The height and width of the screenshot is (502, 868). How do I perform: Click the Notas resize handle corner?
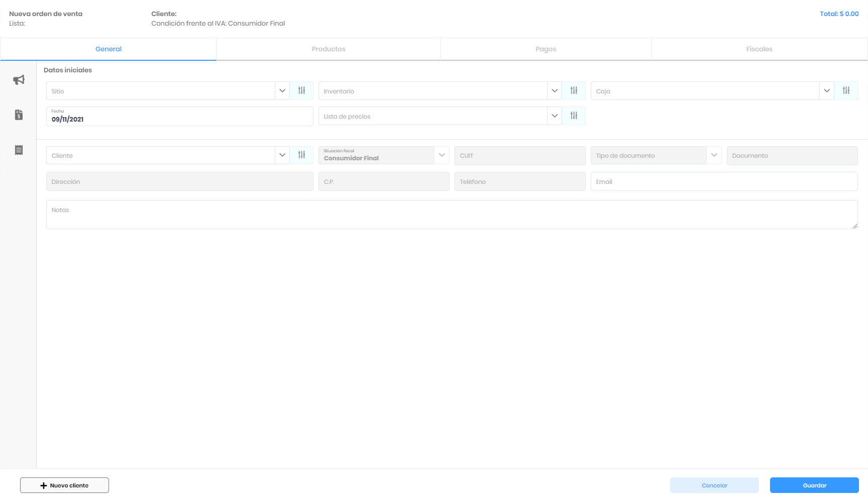(x=854, y=226)
